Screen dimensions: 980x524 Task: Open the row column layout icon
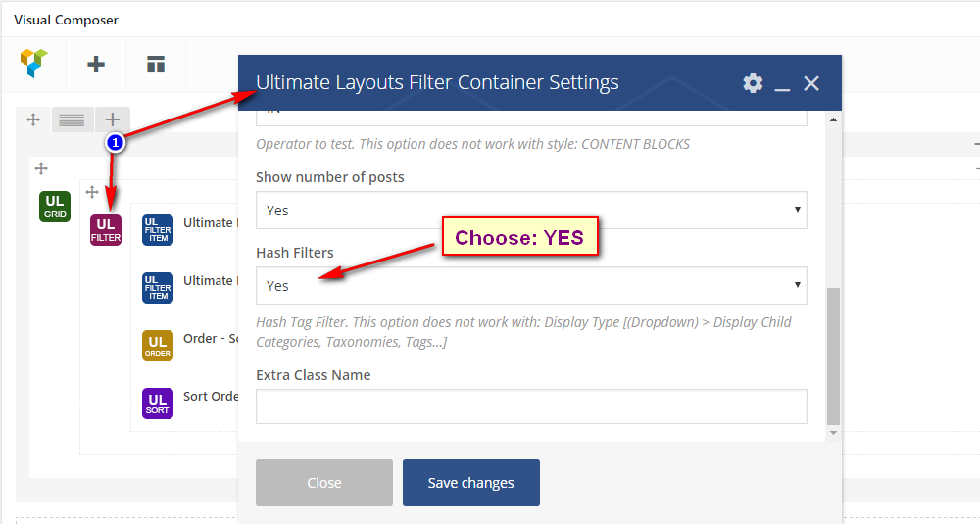(72, 119)
